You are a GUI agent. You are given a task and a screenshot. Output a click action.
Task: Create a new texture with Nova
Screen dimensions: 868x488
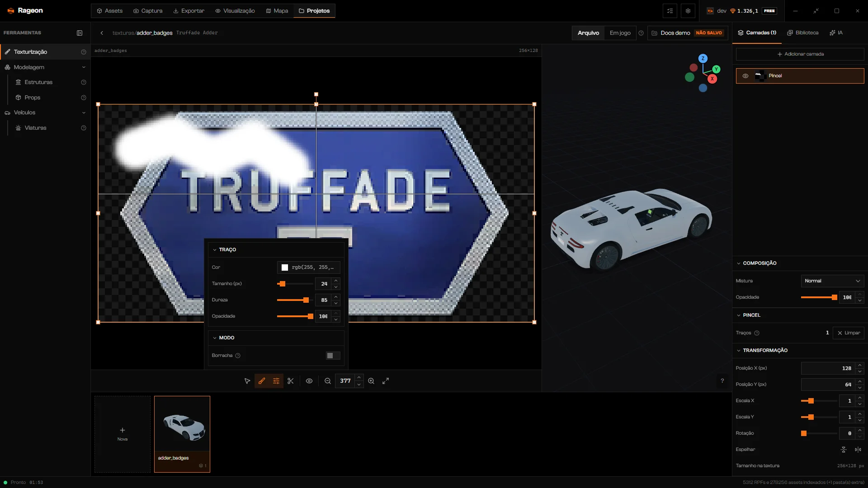pos(123,434)
